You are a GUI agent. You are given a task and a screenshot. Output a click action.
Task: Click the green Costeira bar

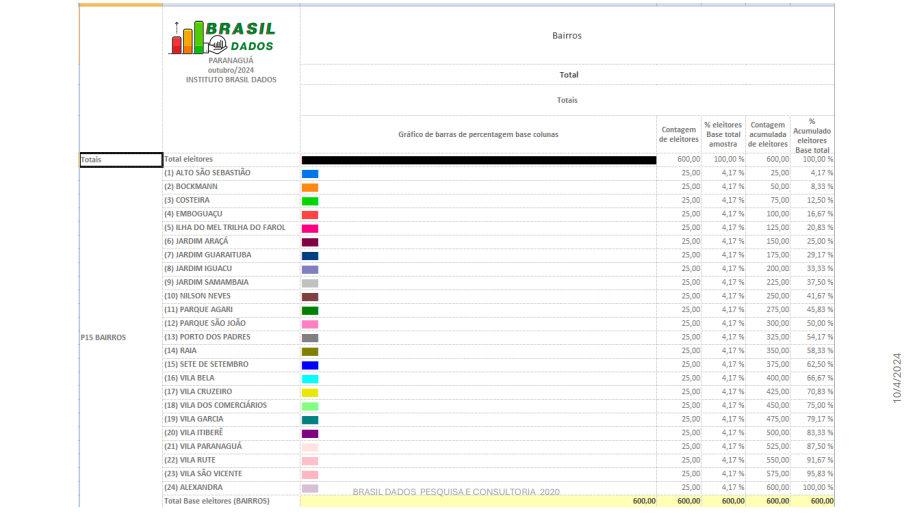pos(310,201)
